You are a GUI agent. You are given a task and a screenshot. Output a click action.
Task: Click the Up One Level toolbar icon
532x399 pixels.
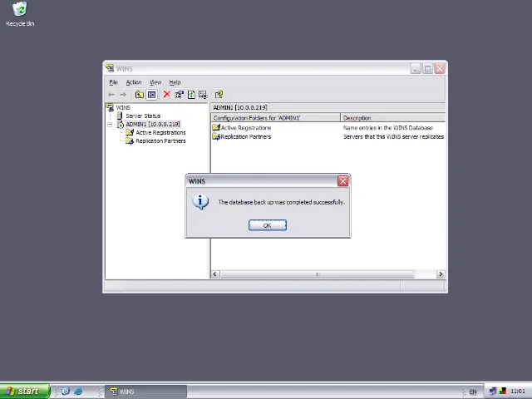[x=140, y=95]
